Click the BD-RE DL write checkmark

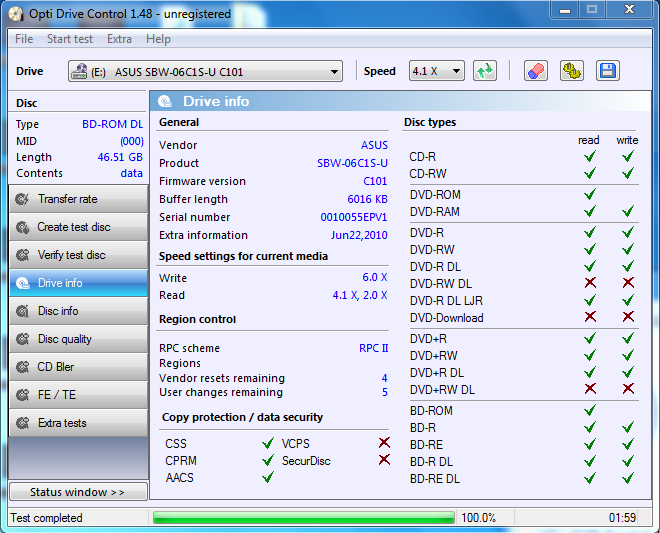point(628,478)
